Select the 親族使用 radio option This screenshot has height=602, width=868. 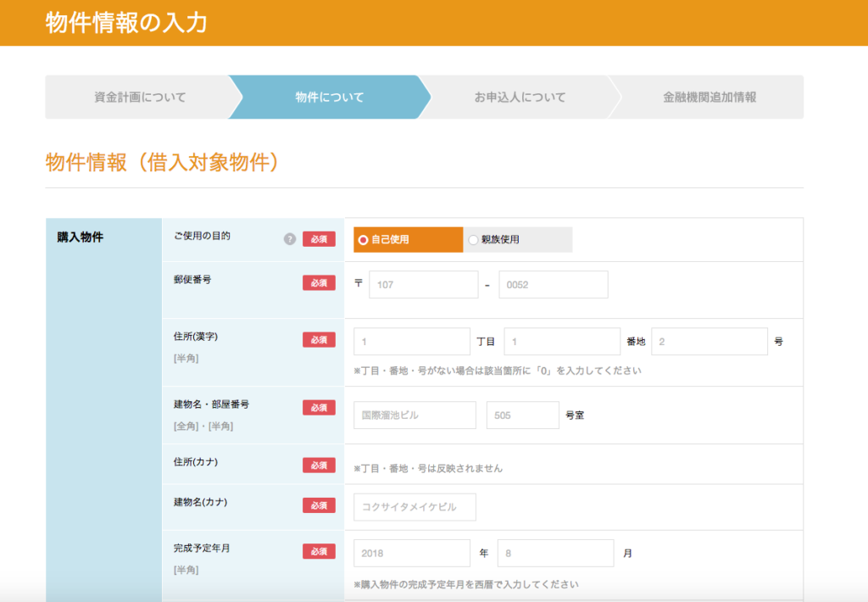point(472,239)
